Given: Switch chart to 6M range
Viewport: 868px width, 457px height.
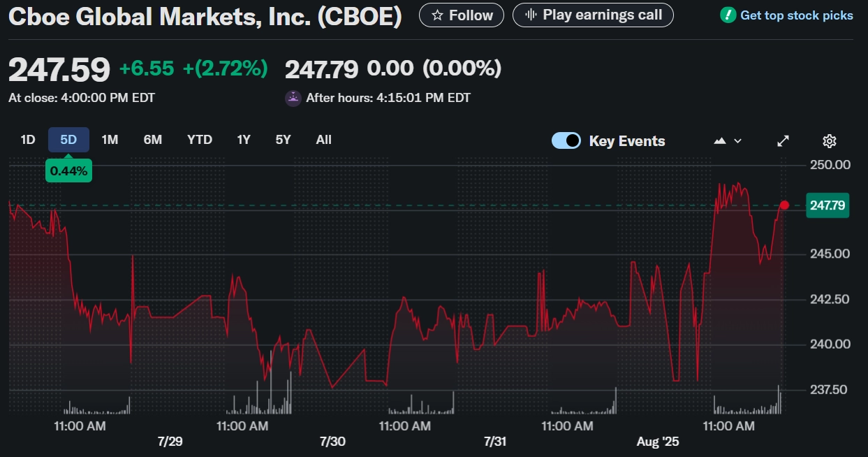Looking at the screenshot, I should pyautogui.click(x=153, y=140).
